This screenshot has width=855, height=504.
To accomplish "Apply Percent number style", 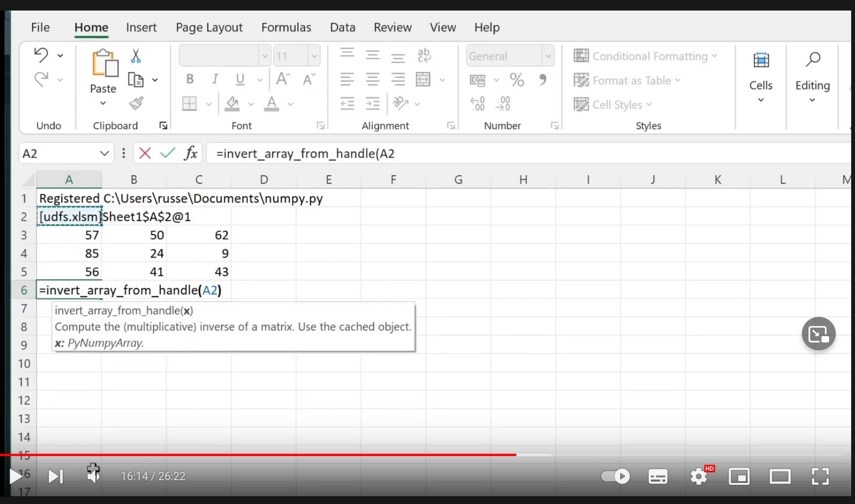I will pyautogui.click(x=517, y=80).
